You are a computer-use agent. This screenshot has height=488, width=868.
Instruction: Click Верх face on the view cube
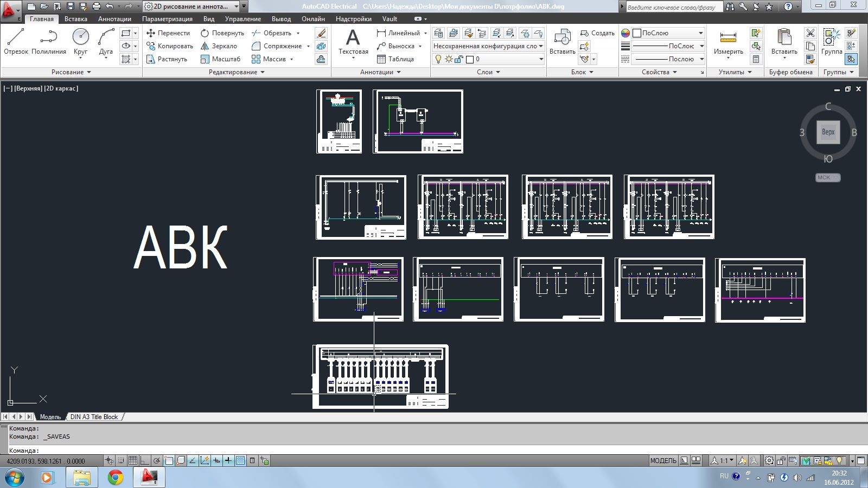pos(828,132)
